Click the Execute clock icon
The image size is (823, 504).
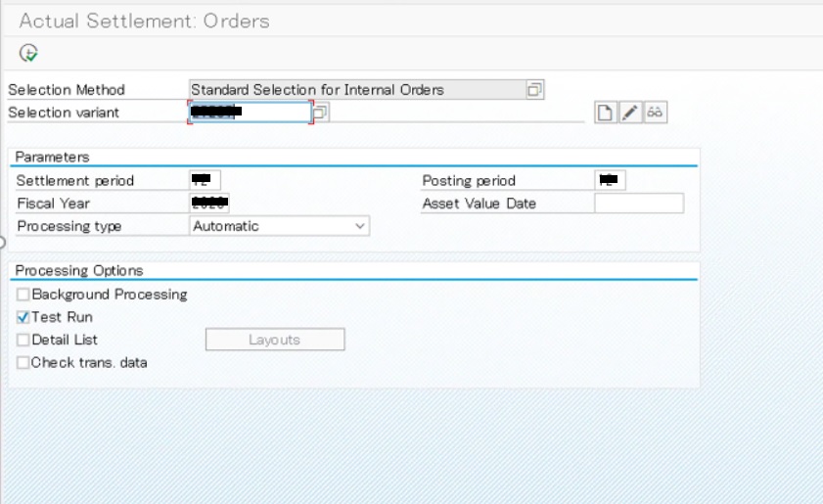28,53
